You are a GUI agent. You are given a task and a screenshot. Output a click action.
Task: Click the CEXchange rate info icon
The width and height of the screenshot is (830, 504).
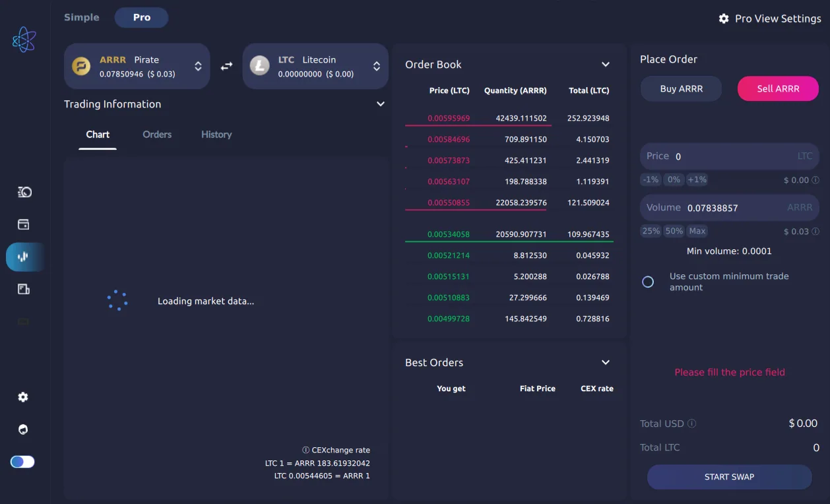[x=305, y=450]
